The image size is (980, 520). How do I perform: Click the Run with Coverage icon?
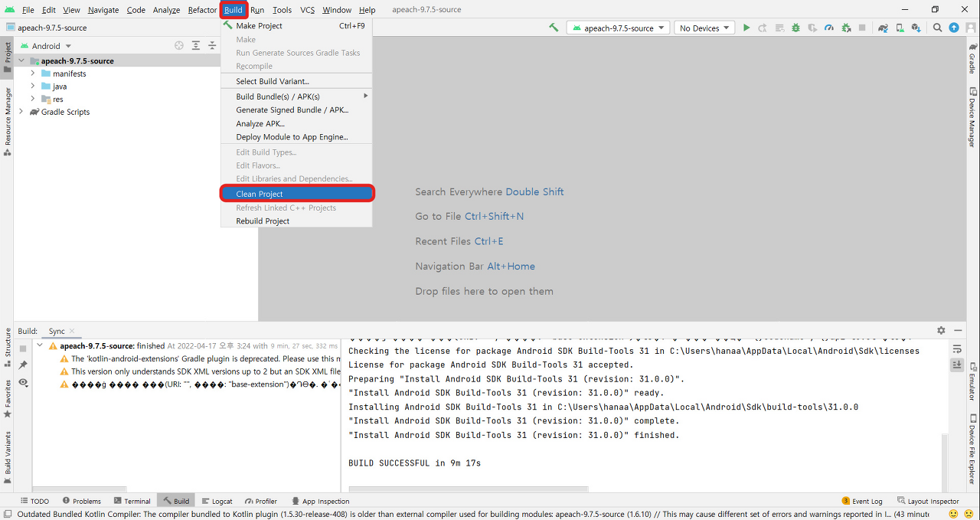812,28
